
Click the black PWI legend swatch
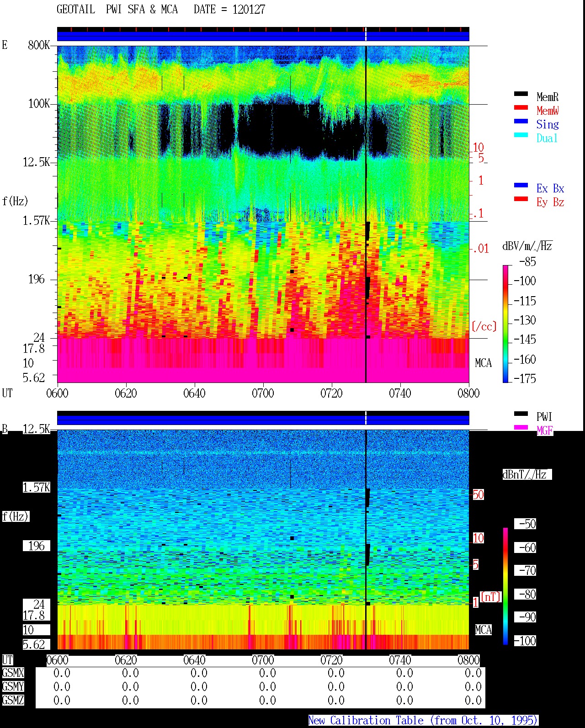coord(521,414)
